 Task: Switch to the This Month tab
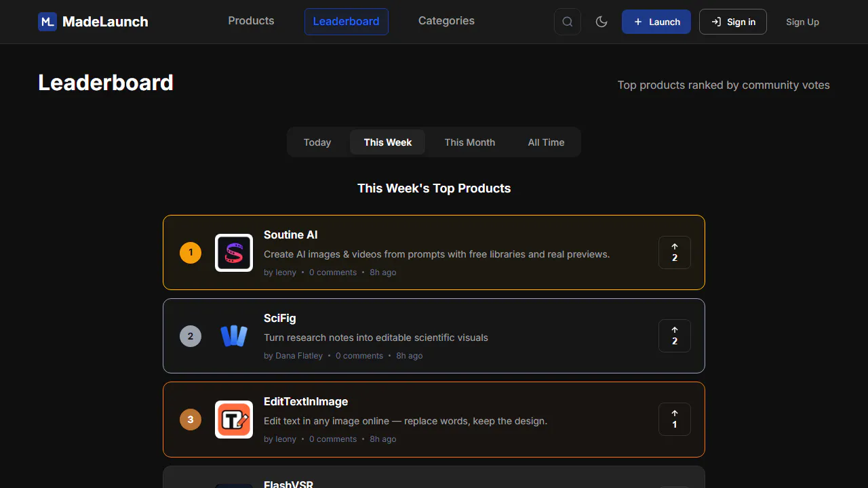pos(470,142)
